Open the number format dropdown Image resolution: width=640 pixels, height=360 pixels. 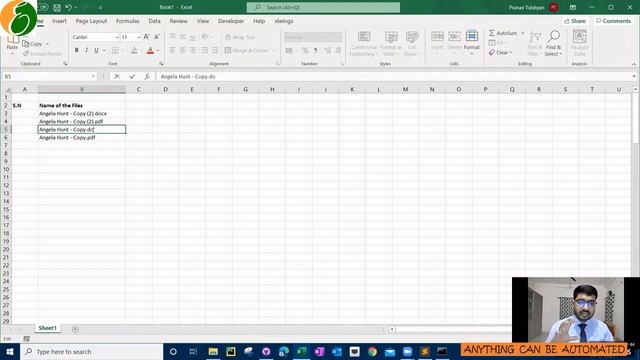(339, 37)
